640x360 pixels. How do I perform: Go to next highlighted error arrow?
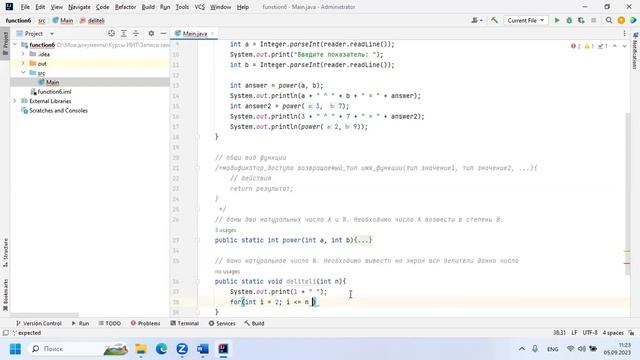624,46
